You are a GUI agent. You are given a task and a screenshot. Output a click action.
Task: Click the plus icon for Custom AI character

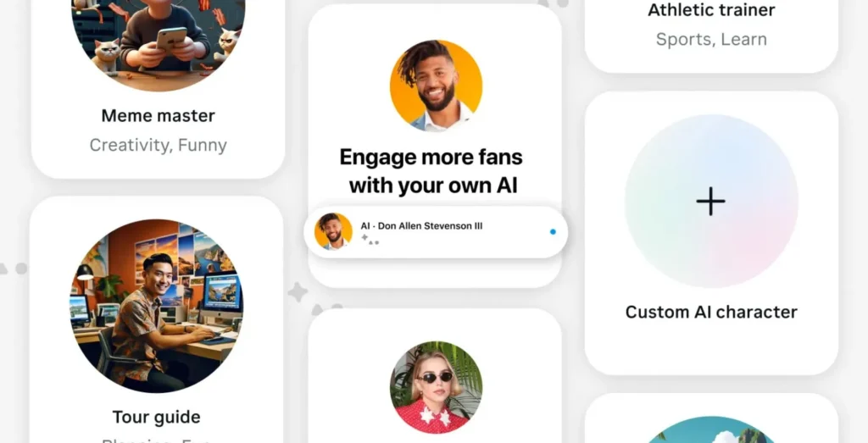click(x=711, y=201)
